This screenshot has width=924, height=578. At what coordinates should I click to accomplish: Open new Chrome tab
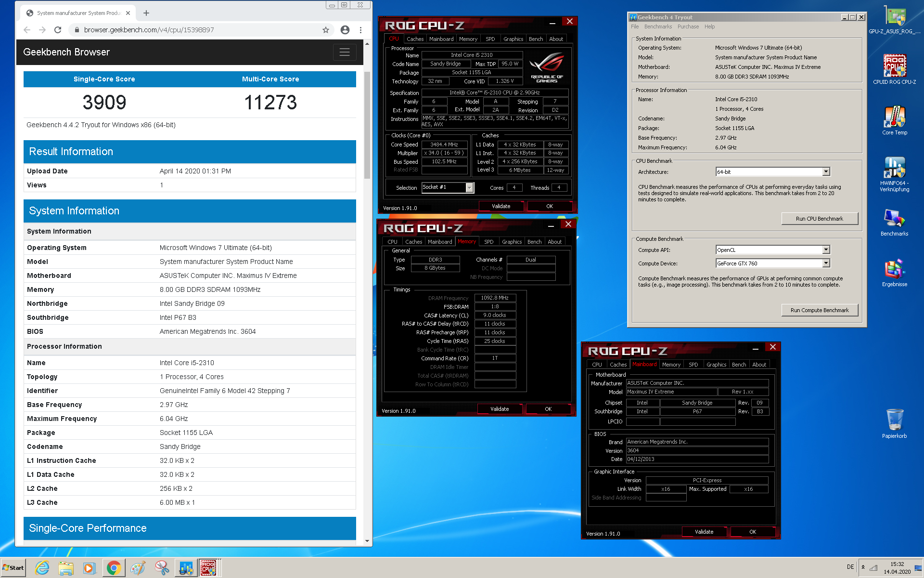tap(146, 13)
